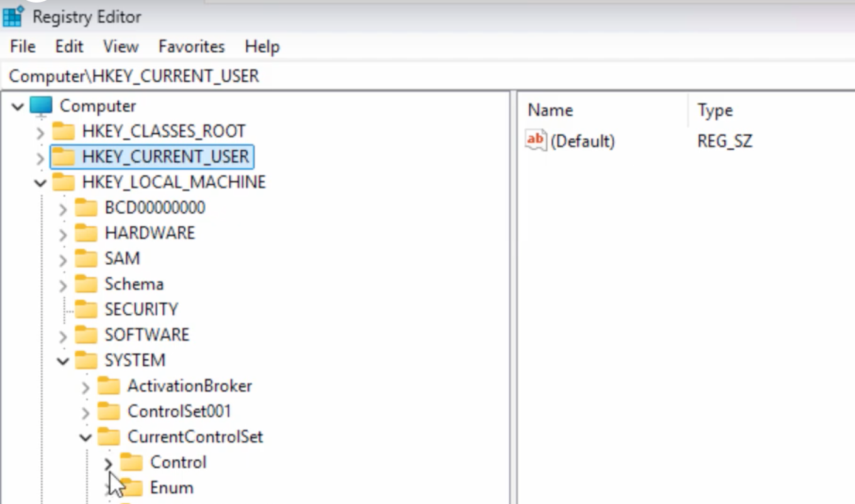Click inside the registry address bar
855x504 pixels.
tap(251, 75)
